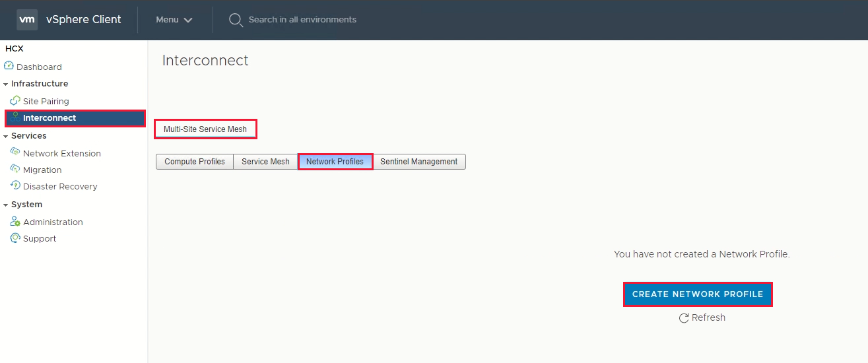Click the Site Pairing link icon
868x363 pixels.
coord(15,101)
